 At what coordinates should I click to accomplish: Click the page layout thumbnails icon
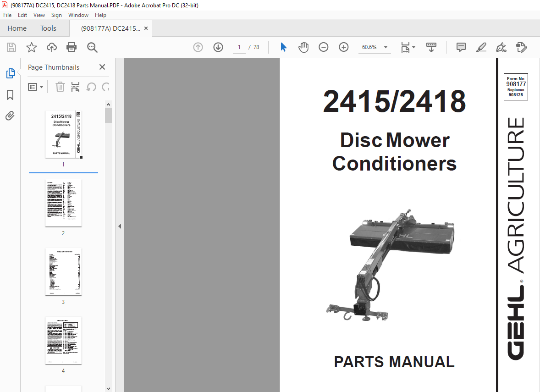click(76, 87)
